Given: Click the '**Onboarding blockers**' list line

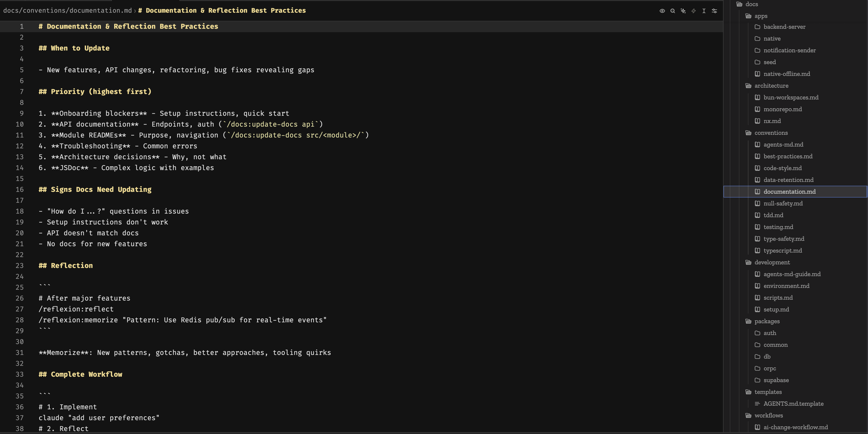Looking at the screenshot, I should [164, 113].
